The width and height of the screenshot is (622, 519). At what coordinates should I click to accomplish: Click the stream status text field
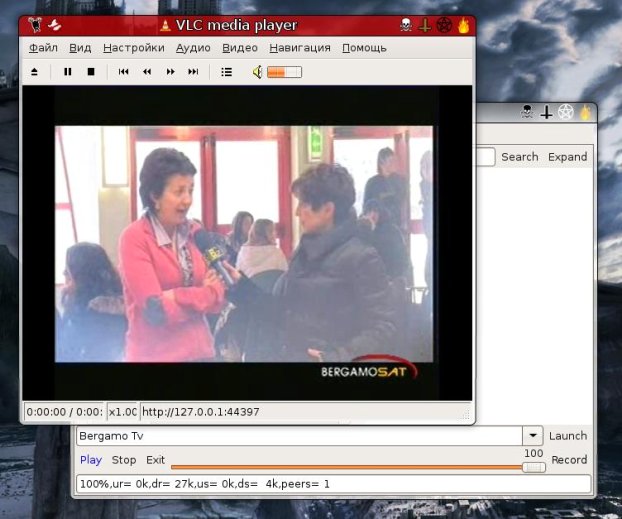point(334,484)
